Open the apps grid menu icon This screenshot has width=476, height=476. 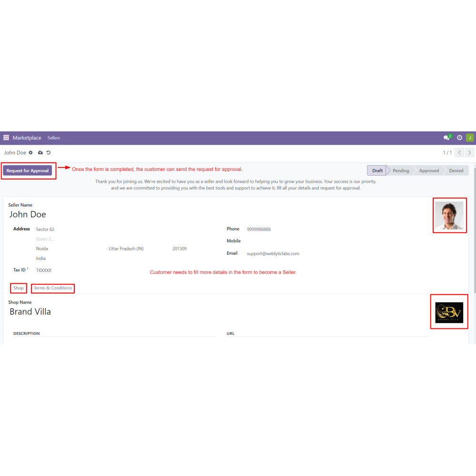[6, 138]
